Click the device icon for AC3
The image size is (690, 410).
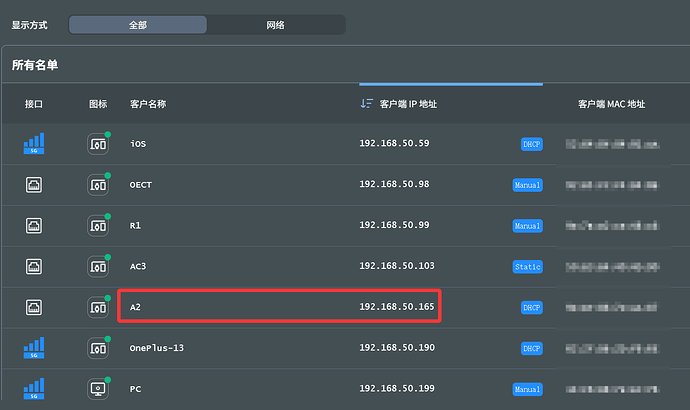tap(97, 266)
